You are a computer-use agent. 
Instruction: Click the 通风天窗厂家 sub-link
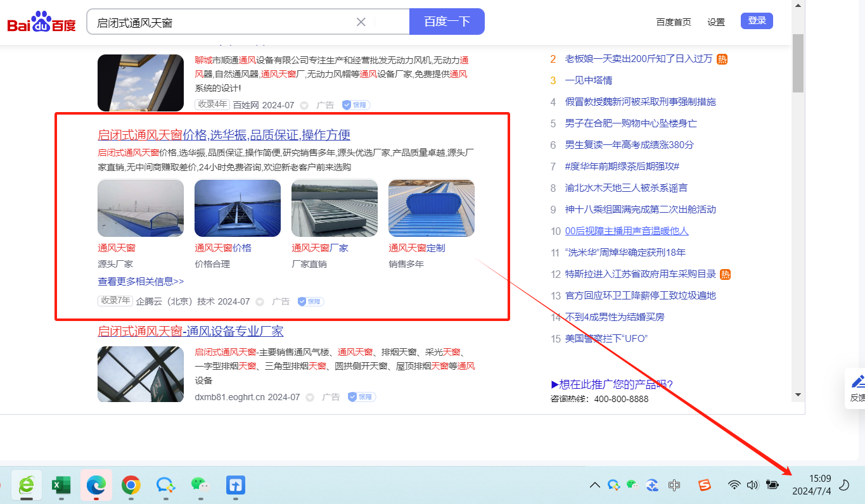click(320, 248)
